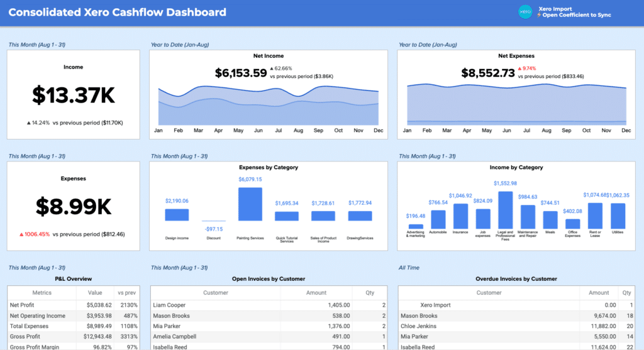This screenshot has width=644, height=350.
Task: Click the 14.24% income change indicator
Action: (x=38, y=123)
